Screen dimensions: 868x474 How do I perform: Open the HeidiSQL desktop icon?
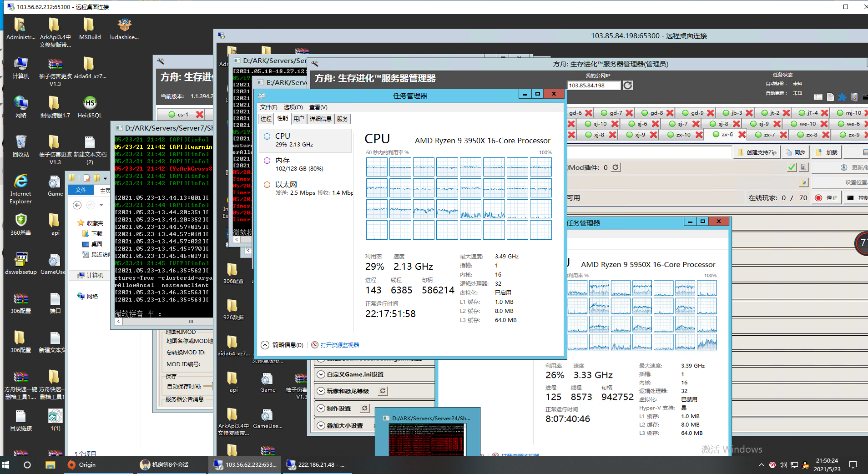[x=90, y=106]
